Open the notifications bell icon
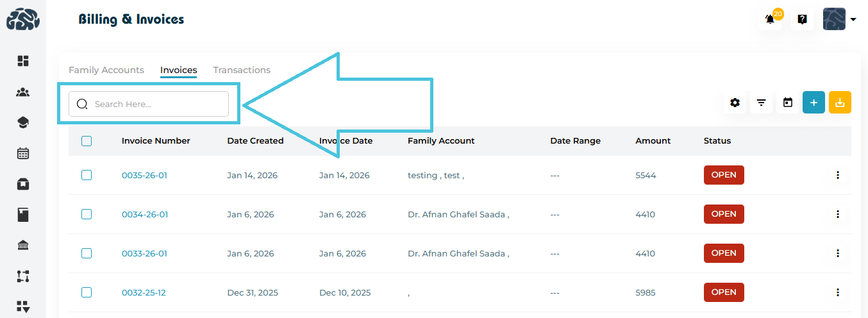Image resolution: width=868 pixels, height=318 pixels. click(x=770, y=19)
